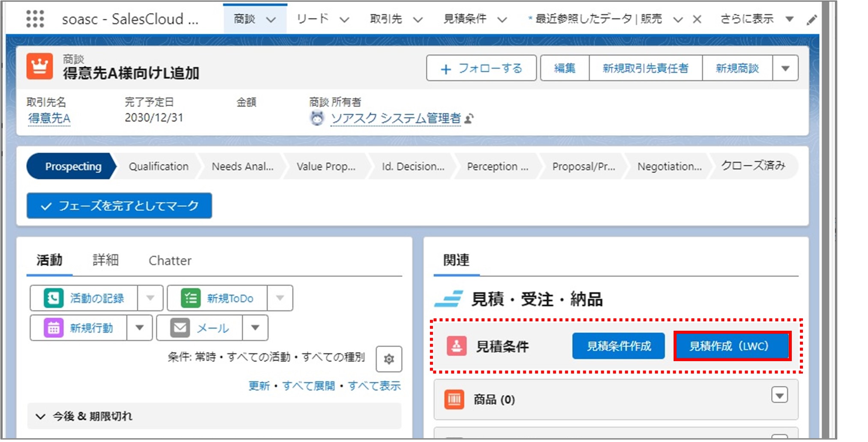The image size is (868, 442).
Task: Select the クローズ済み stage
Action: [753, 166]
